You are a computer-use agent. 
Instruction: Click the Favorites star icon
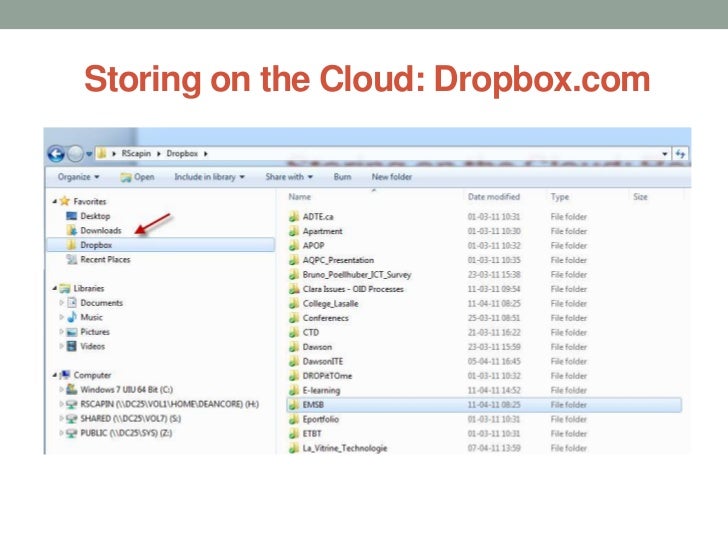click(x=65, y=201)
